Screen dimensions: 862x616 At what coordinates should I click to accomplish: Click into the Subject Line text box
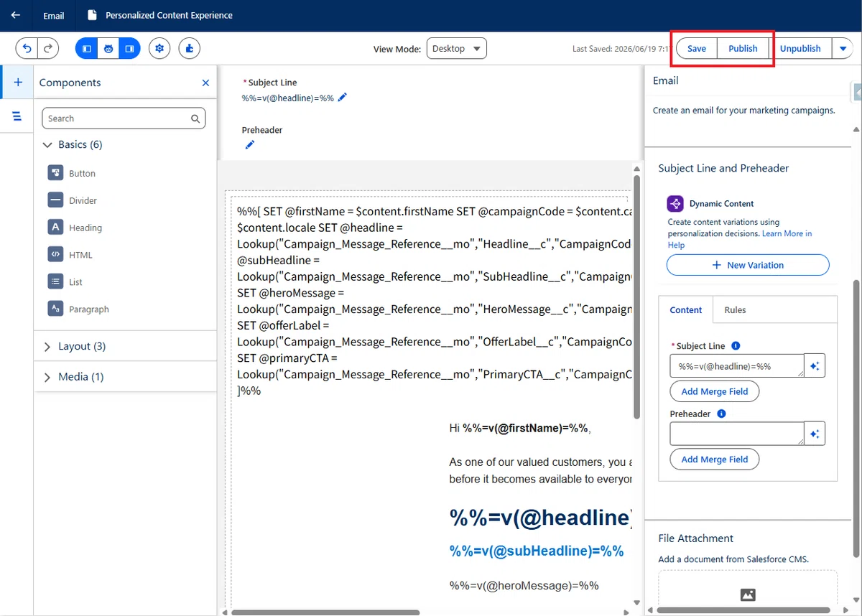tap(737, 366)
